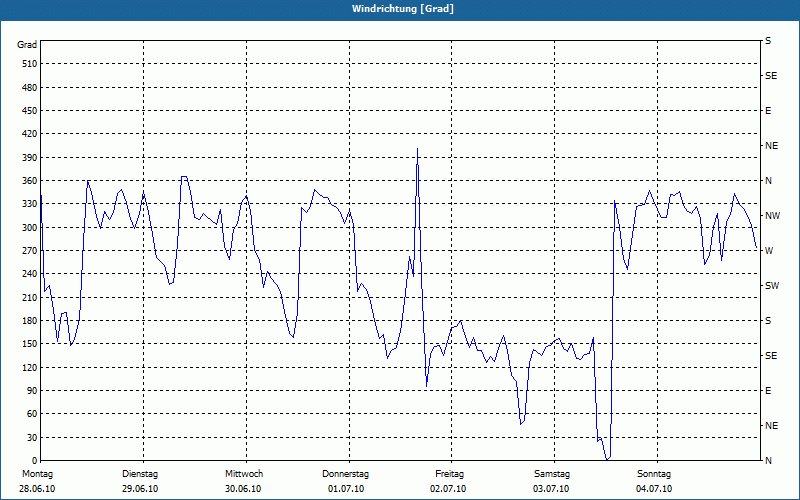Pick the 270 degree axis label

[x=30, y=251]
